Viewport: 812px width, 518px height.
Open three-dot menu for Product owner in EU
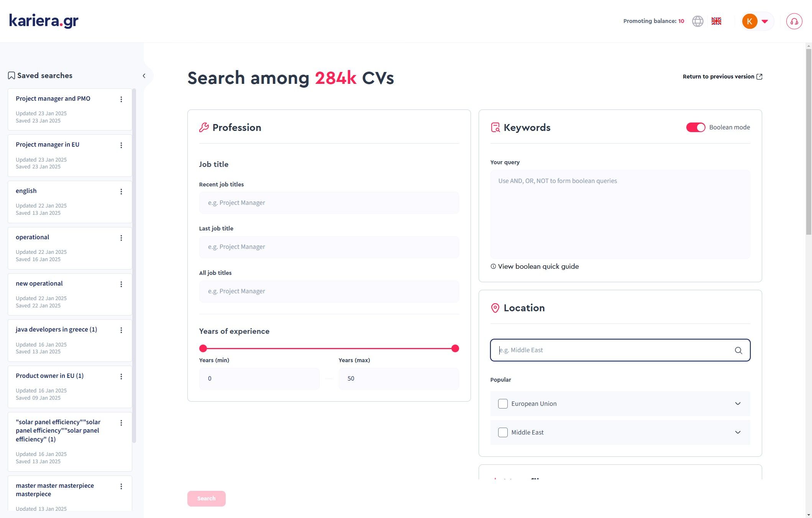coord(121,377)
